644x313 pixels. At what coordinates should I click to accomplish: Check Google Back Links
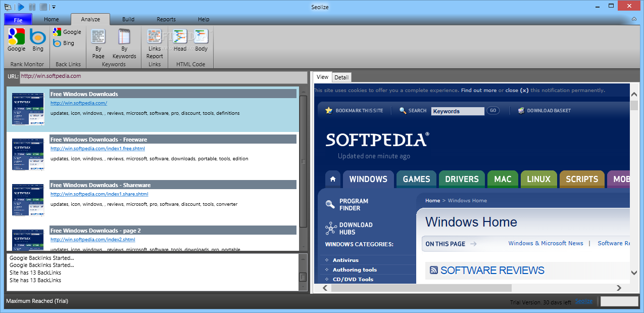(67, 32)
